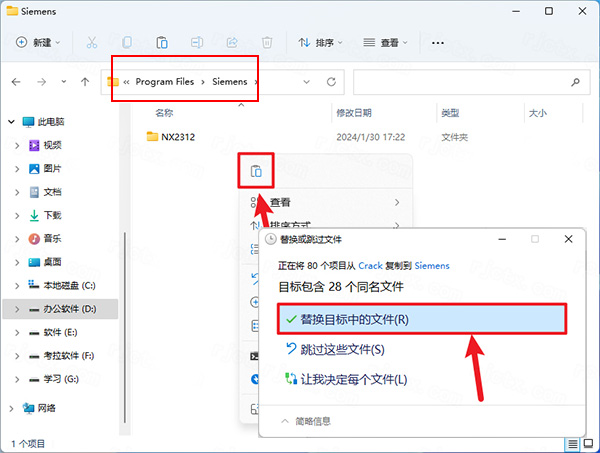Click the Copy icon in toolbar
The height and width of the screenshot is (453, 600).
point(127,42)
